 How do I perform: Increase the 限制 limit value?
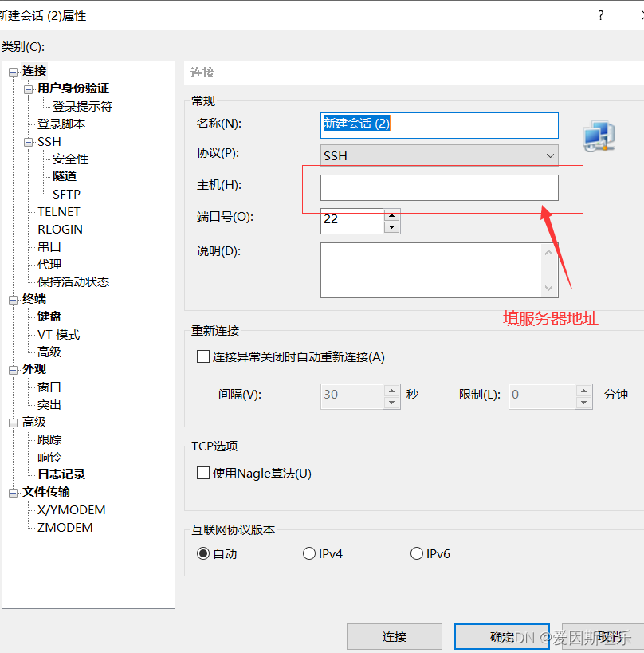[584, 390]
